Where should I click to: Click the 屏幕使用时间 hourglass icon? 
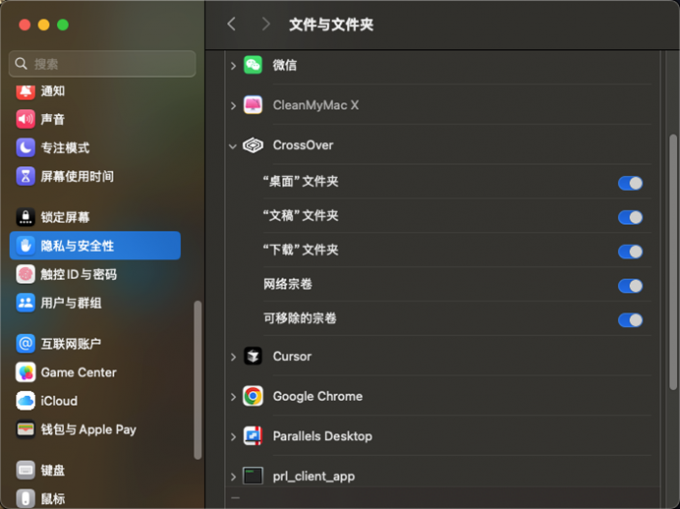point(26,176)
